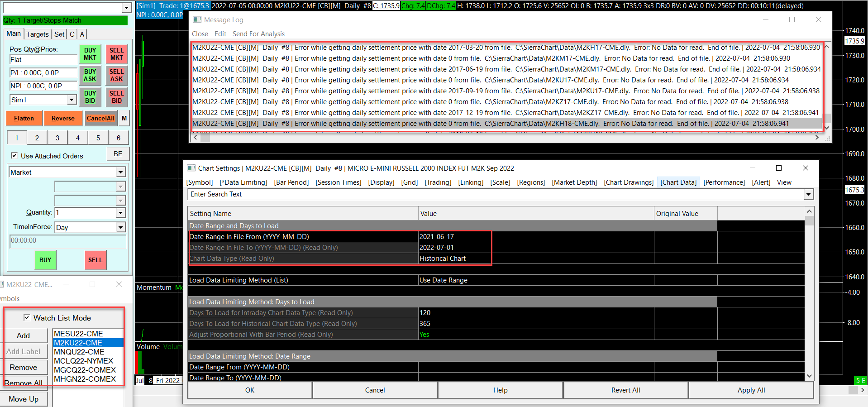Expand the top-left trade window dropdown
Screen dimensions: 868x407
[x=127, y=8]
